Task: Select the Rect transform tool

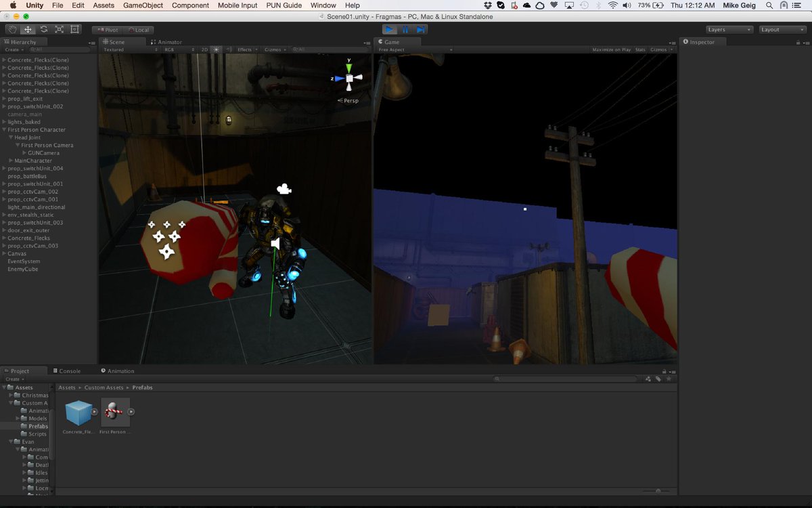Action: tap(74, 30)
